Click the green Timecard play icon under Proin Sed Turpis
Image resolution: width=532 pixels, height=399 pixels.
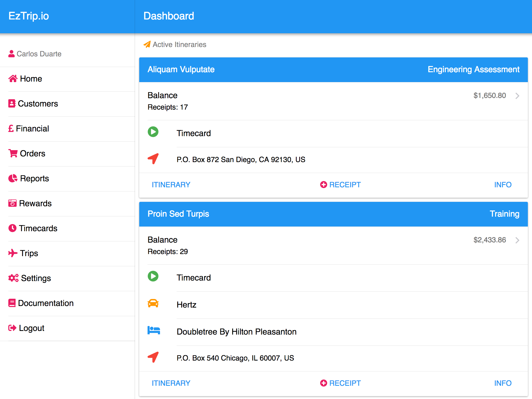[x=153, y=276]
